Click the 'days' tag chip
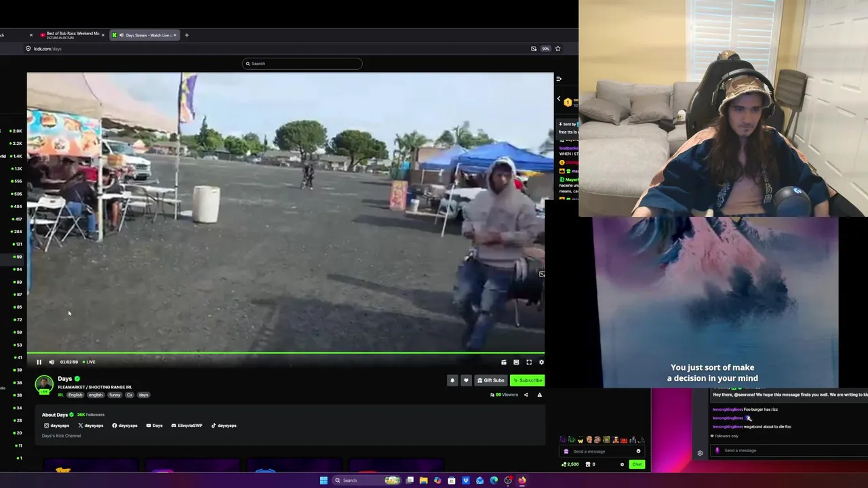This screenshot has height=488, width=868. (x=143, y=394)
